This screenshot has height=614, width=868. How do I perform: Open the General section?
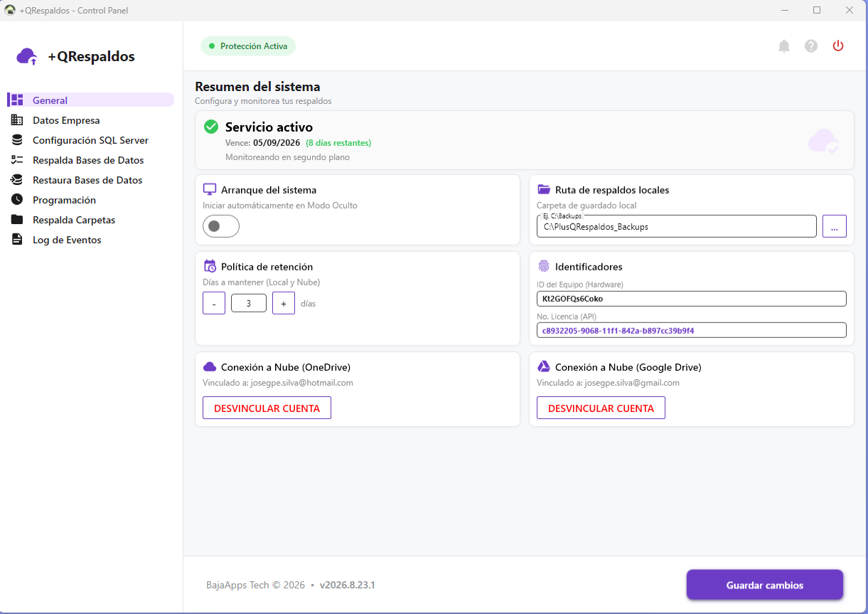pyautogui.click(x=90, y=100)
